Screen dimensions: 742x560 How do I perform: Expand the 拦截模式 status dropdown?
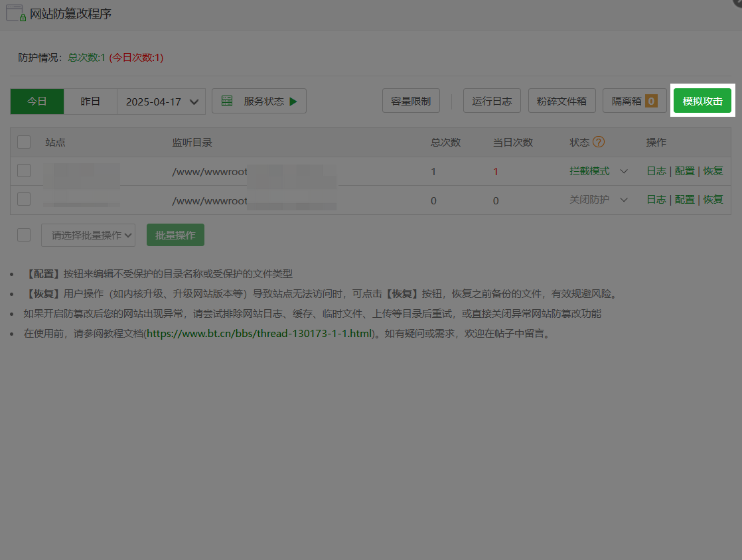623,171
